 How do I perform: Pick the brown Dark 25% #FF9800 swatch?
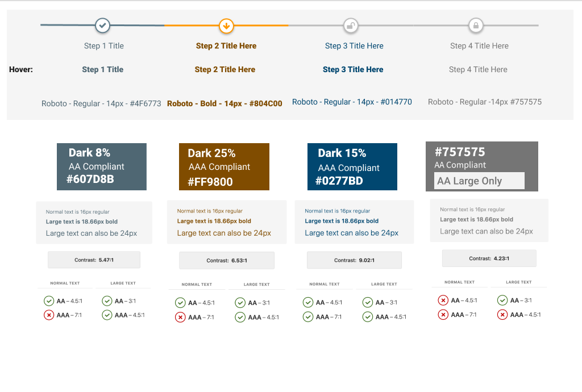(x=224, y=166)
